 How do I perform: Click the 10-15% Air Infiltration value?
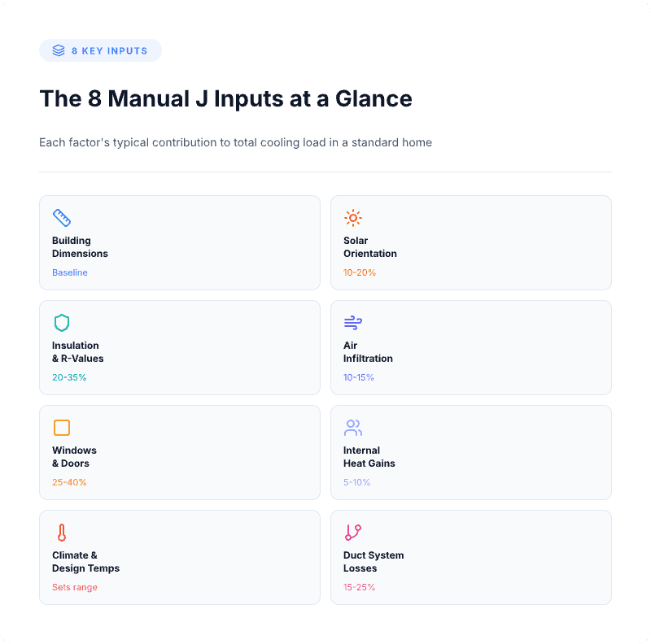tap(359, 377)
